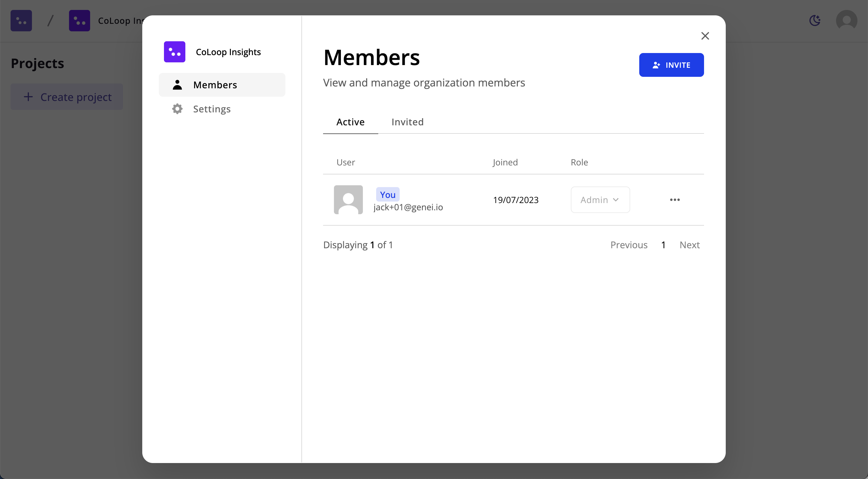
Task: Click the Joined column header
Action: [505, 162]
